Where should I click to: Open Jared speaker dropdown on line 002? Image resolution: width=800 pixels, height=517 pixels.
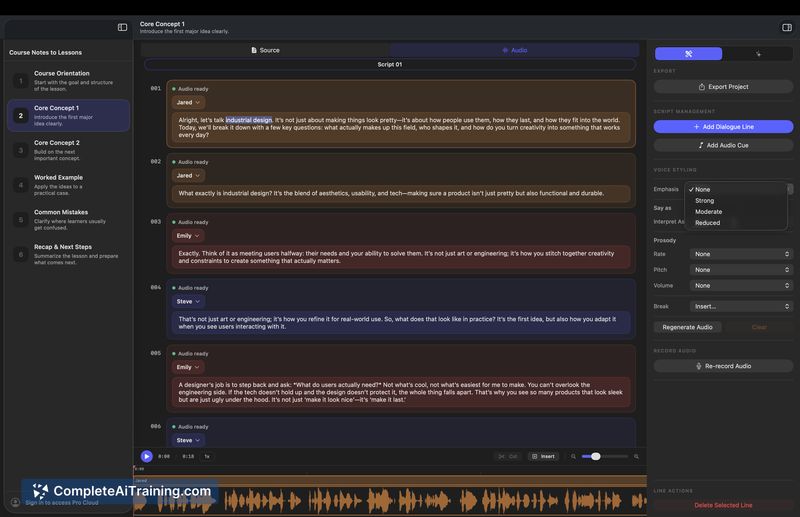188,176
